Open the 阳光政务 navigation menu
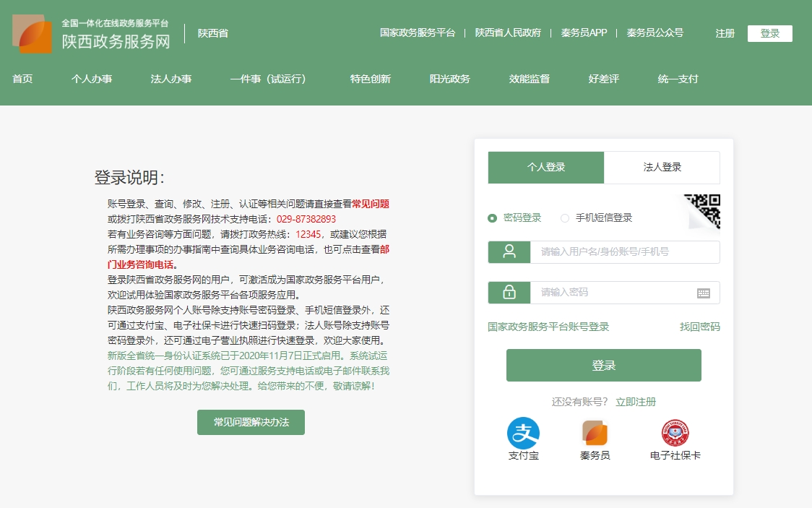 point(450,79)
